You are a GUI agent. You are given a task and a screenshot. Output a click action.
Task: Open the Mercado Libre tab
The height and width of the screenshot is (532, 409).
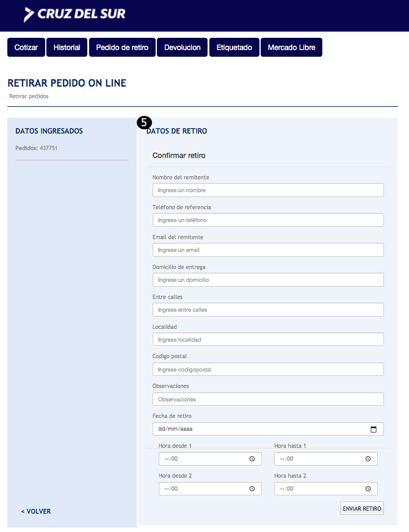click(291, 48)
